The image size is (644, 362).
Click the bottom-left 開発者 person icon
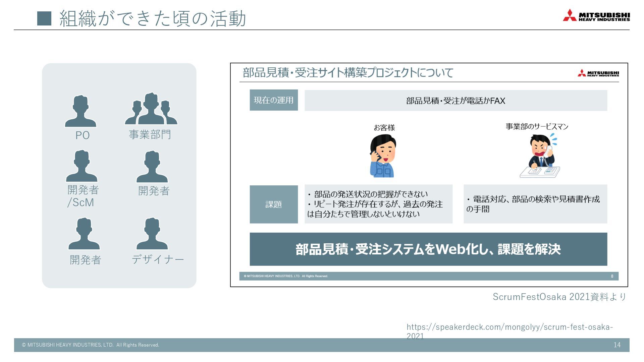click(84, 234)
